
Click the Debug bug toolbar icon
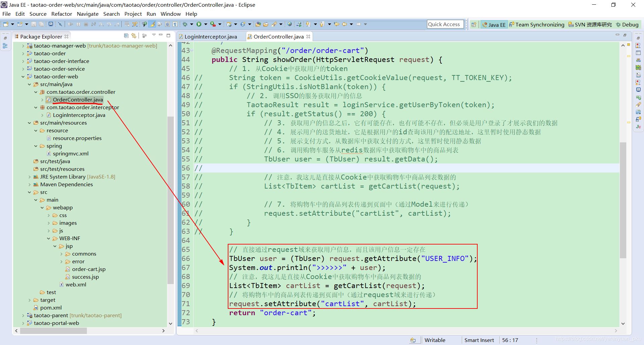coord(185,24)
